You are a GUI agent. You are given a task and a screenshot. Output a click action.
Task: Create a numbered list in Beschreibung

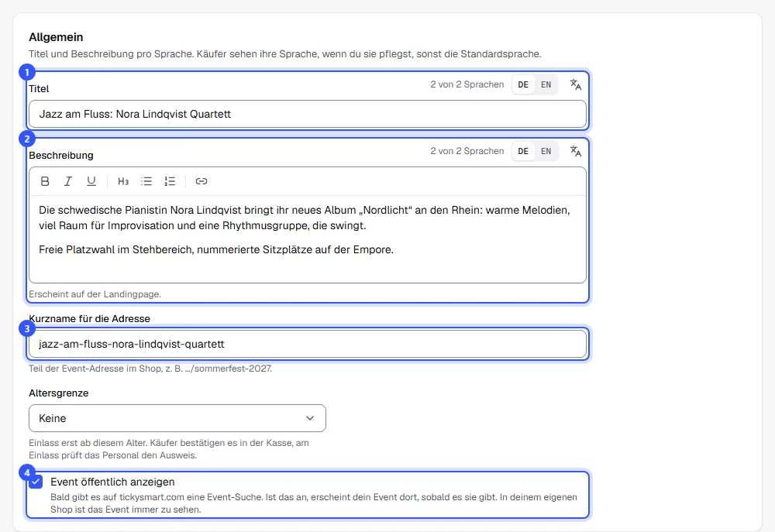(x=170, y=181)
